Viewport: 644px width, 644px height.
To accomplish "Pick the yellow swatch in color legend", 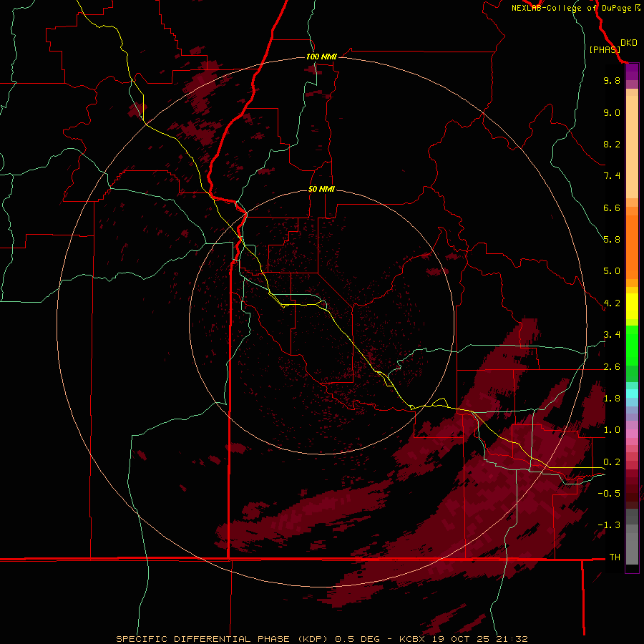I will point(632,306).
